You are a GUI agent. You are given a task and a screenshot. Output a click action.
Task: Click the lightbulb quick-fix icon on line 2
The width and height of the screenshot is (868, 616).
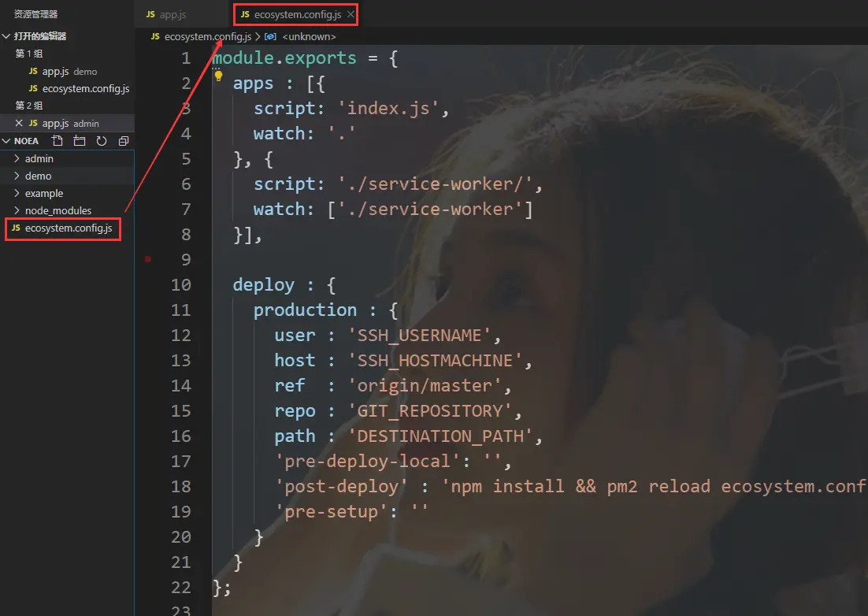219,76
